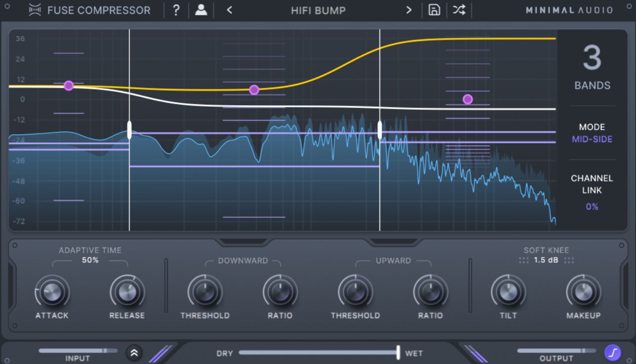Click the left panel notch tab below display
The height and width of the screenshot is (364, 636).
[x=243, y=242]
